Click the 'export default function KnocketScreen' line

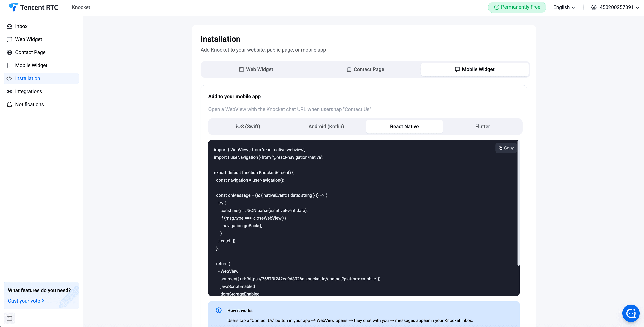pyautogui.click(x=254, y=172)
